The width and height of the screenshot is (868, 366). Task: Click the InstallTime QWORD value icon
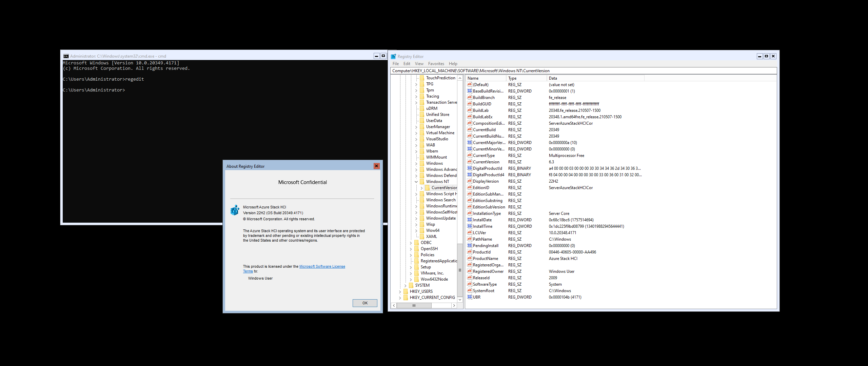click(x=469, y=226)
